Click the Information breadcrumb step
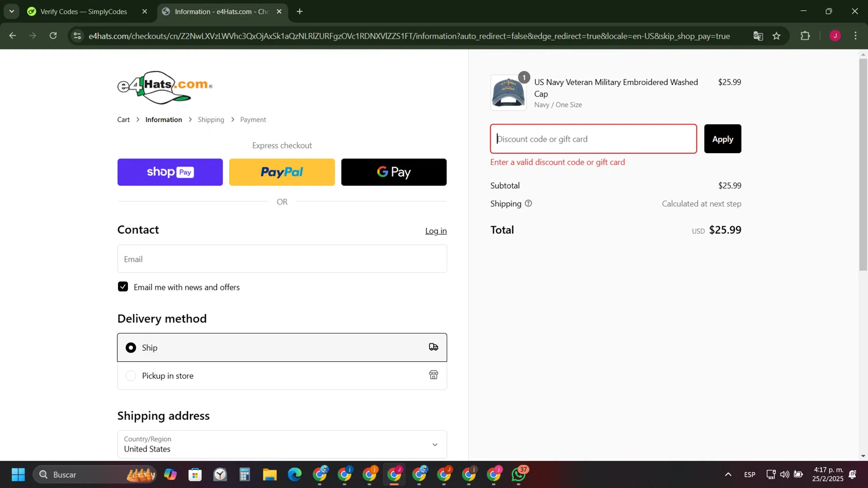 point(164,120)
